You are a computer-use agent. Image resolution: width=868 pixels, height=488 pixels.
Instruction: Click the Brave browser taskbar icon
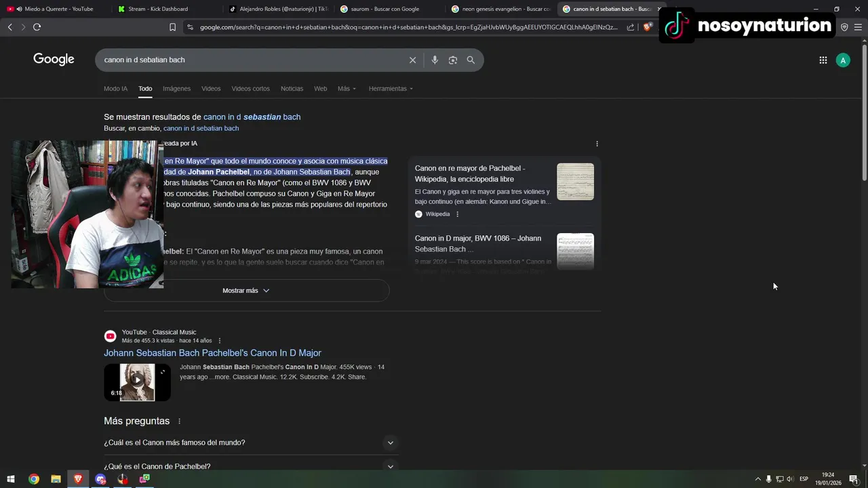78,479
